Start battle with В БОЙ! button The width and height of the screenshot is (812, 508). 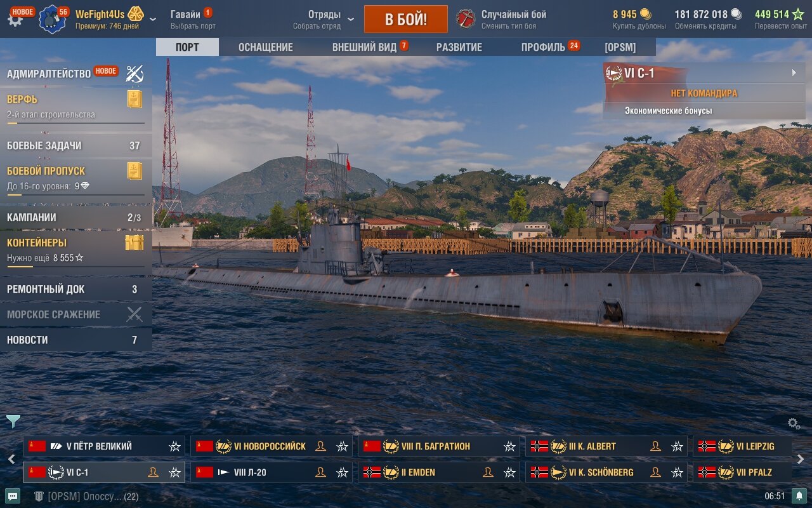[x=406, y=19]
